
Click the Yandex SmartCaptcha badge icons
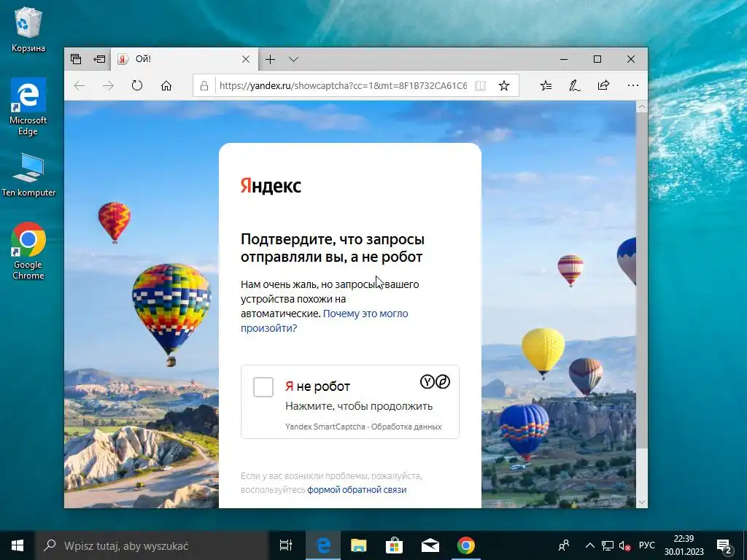pyautogui.click(x=435, y=381)
